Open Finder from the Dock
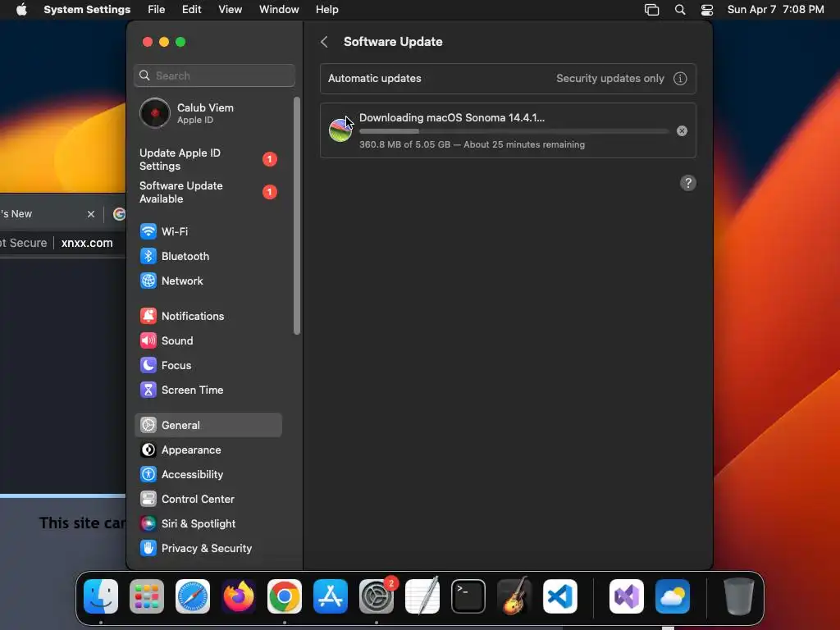840x630 pixels. coord(101,596)
